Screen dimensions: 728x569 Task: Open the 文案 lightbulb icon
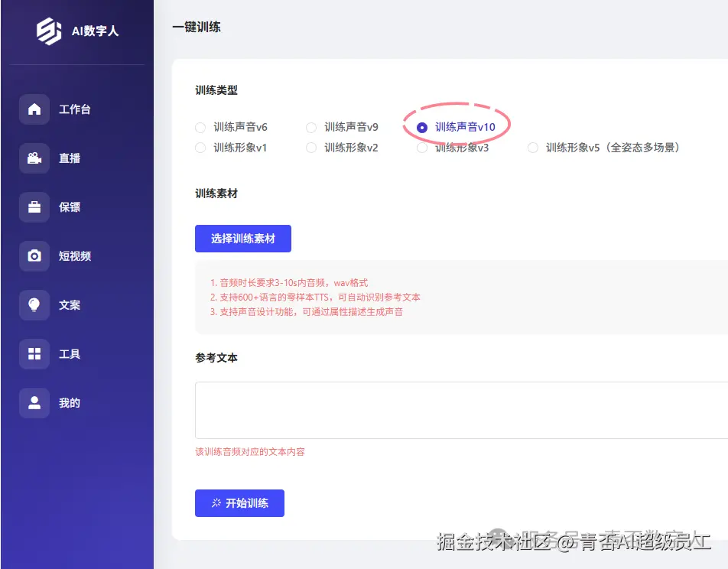(x=34, y=305)
